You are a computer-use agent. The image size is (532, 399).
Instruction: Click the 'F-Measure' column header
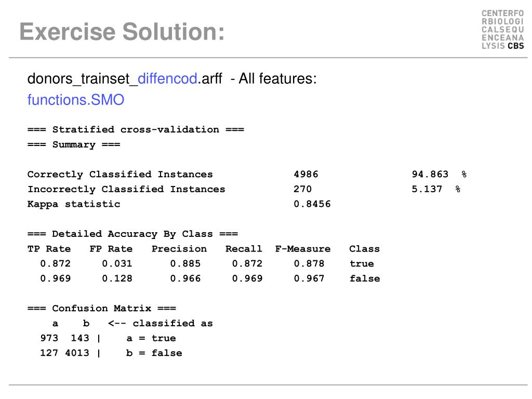tap(303, 249)
